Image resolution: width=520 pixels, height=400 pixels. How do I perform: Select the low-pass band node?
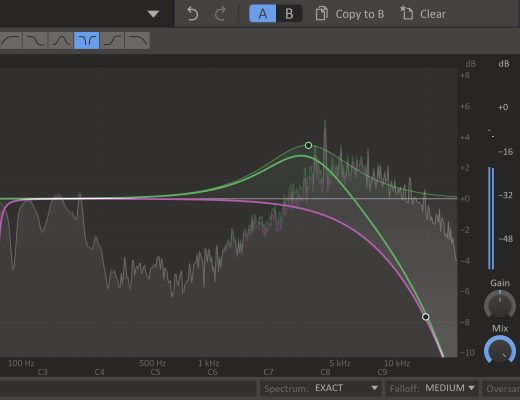tap(426, 317)
